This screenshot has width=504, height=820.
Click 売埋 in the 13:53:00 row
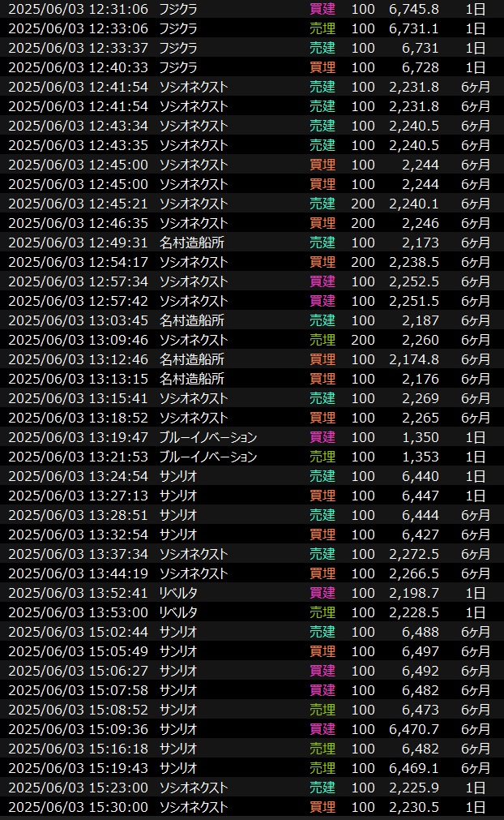(x=322, y=613)
